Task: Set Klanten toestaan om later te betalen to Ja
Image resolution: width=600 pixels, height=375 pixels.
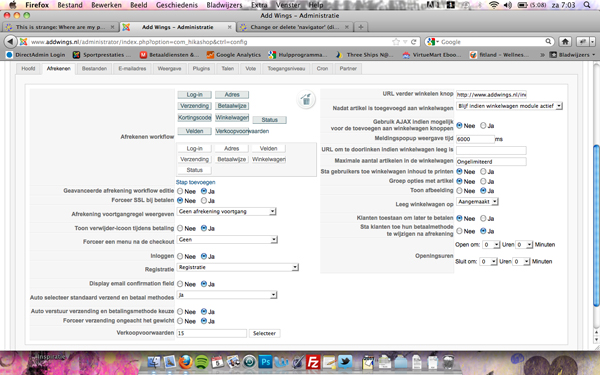Action: (x=483, y=218)
